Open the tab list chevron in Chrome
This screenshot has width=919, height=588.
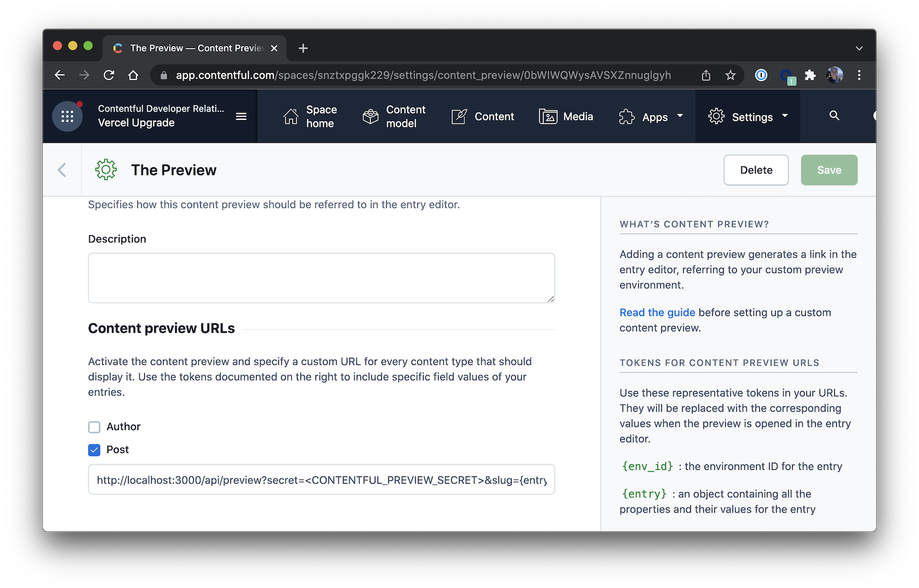[859, 48]
